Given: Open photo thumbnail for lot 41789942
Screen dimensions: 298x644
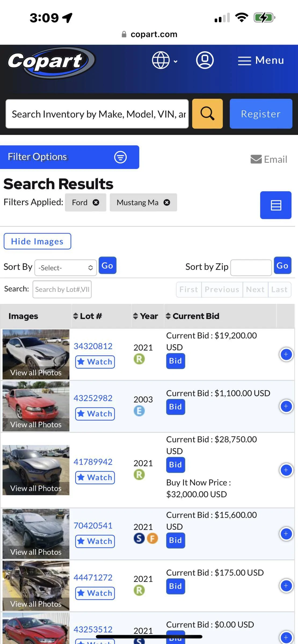Looking at the screenshot, I should (x=36, y=470).
